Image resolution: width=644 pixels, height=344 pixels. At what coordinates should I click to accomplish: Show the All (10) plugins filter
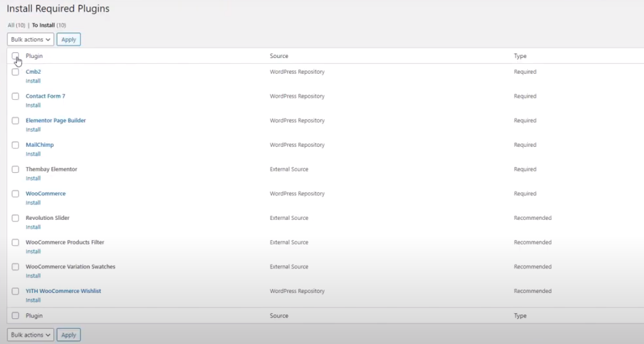click(16, 25)
